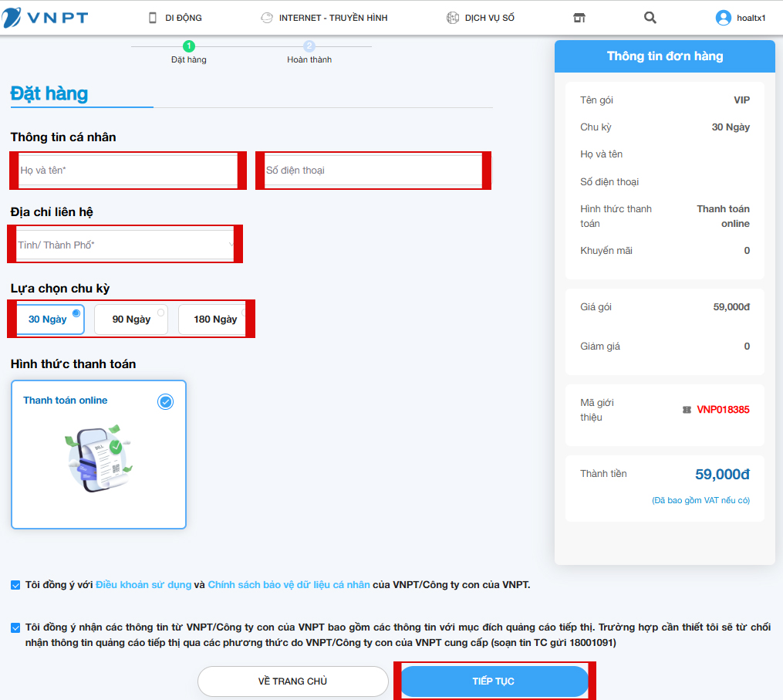The image size is (783, 700).
Task: Open the Tỉnh/ Thành Phố dropdown
Action: click(125, 245)
